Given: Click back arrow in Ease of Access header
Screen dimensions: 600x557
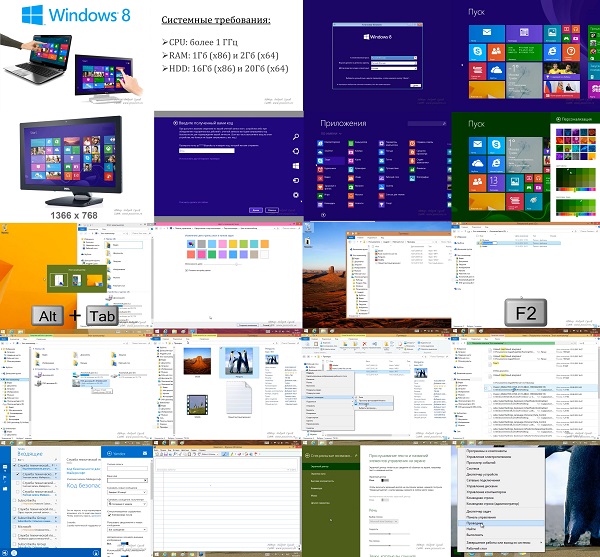Looking at the screenshot, I should (x=307, y=456).
